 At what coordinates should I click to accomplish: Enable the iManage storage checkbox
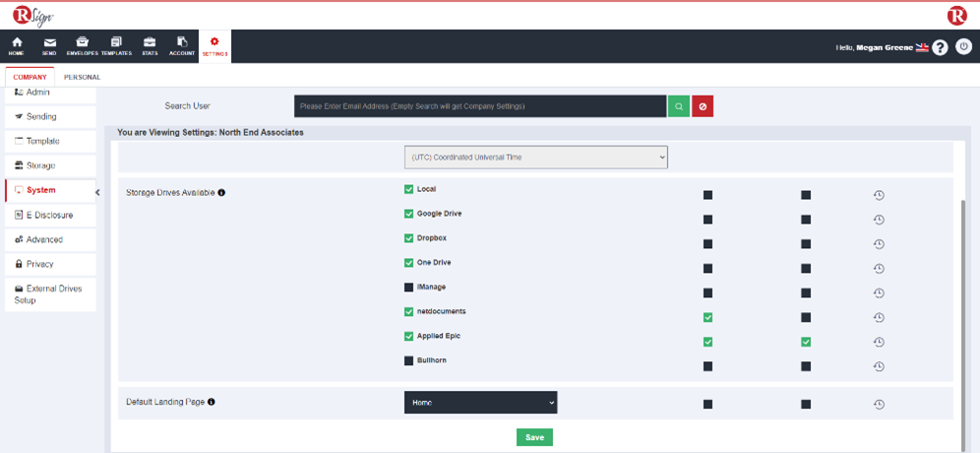[x=409, y=288]
